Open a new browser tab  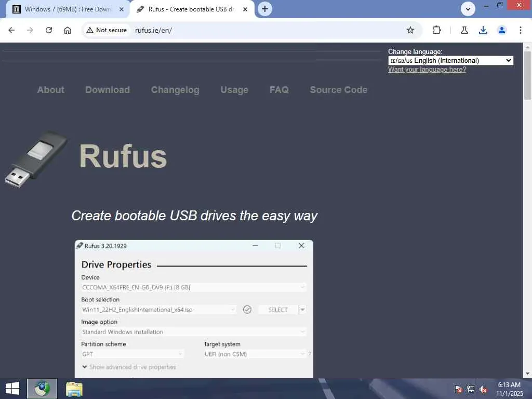point(265,9)
